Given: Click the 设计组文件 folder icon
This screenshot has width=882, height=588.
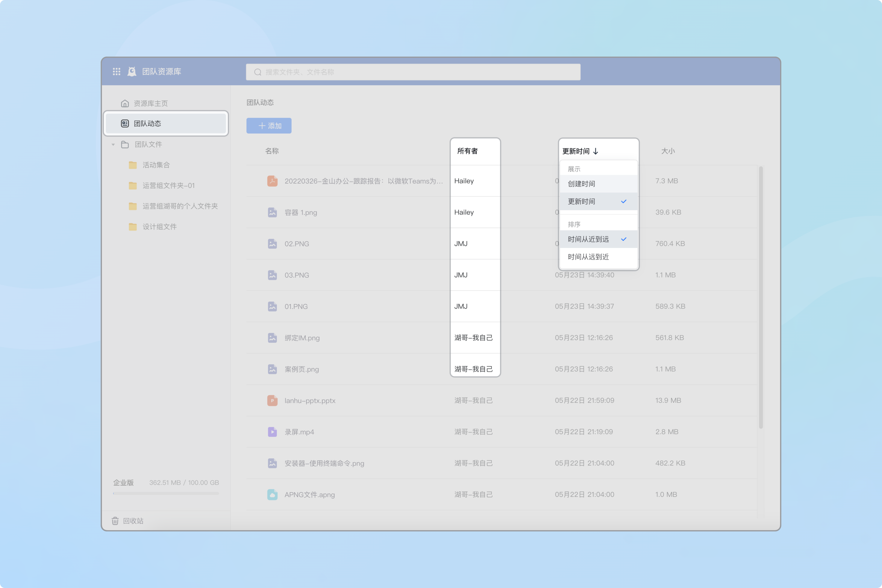Looking at the screenshot, I should [133, 227].
